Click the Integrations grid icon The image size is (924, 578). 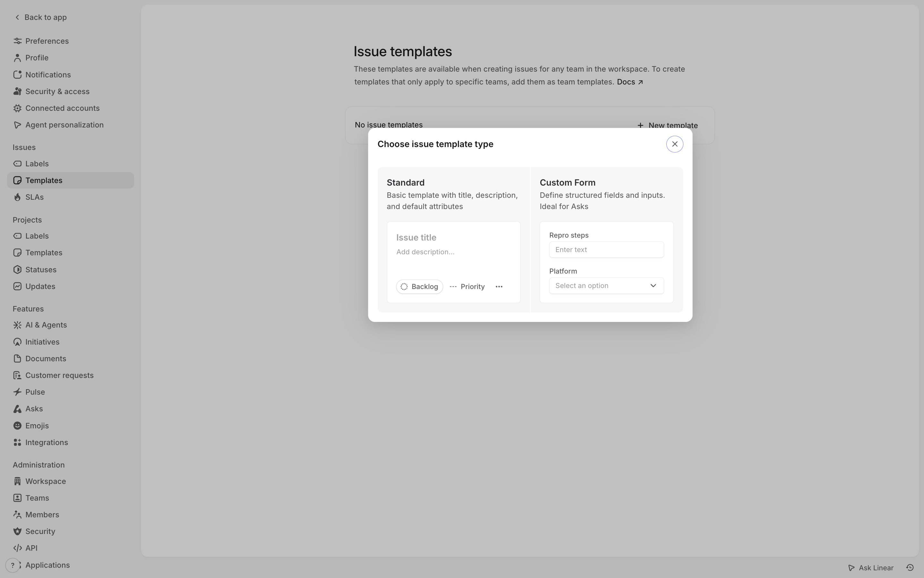pyautogui.click(x=17, y=443)
